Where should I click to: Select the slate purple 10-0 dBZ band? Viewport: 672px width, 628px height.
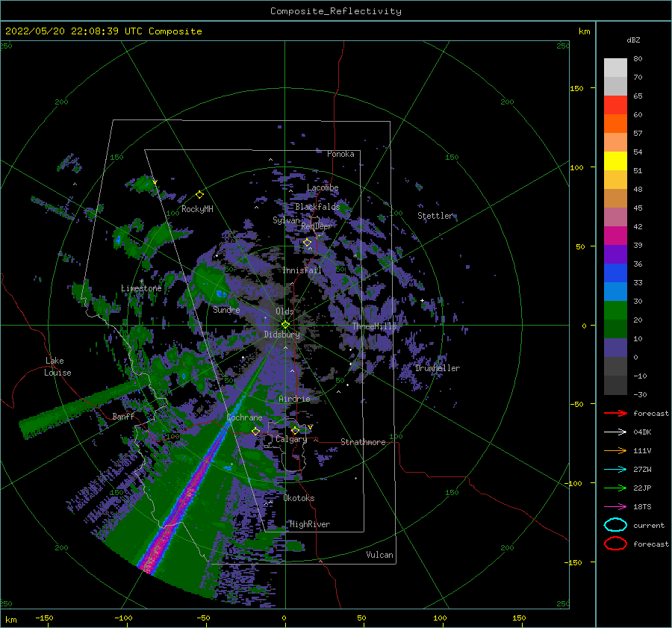point(615,348)
